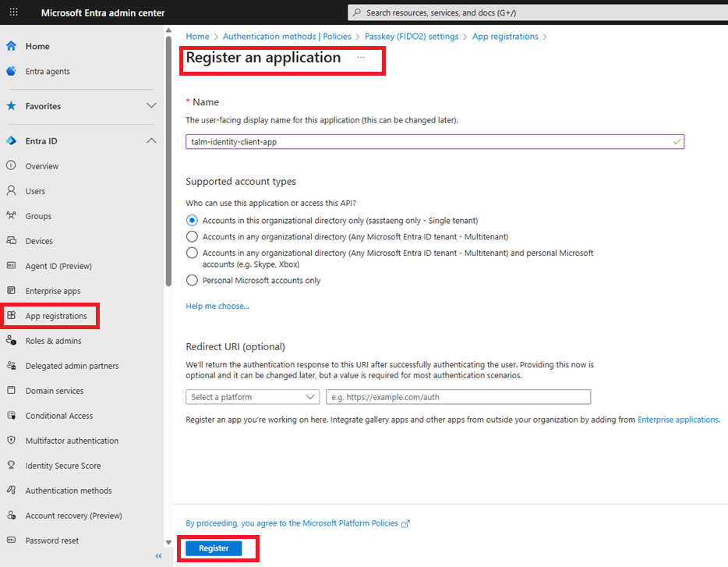Expand the Favorites section
Screen dimensions: 728x567
(x=150, y=106)
